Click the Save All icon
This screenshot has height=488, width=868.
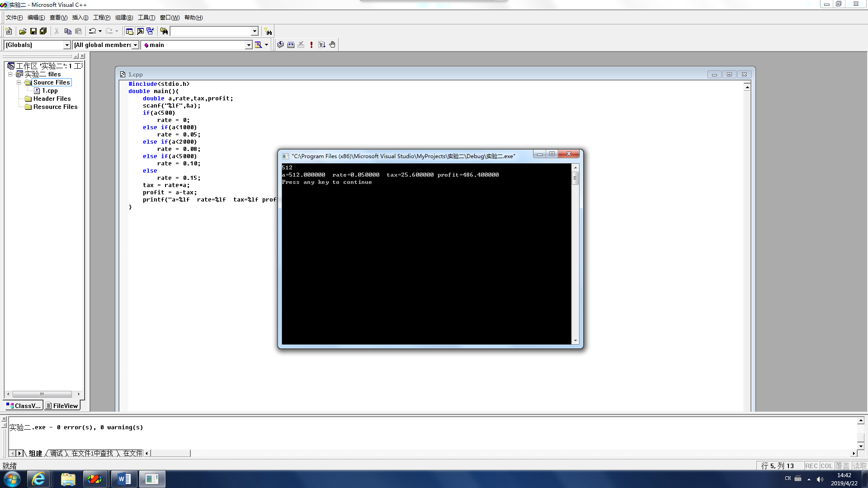coord(43,31)
